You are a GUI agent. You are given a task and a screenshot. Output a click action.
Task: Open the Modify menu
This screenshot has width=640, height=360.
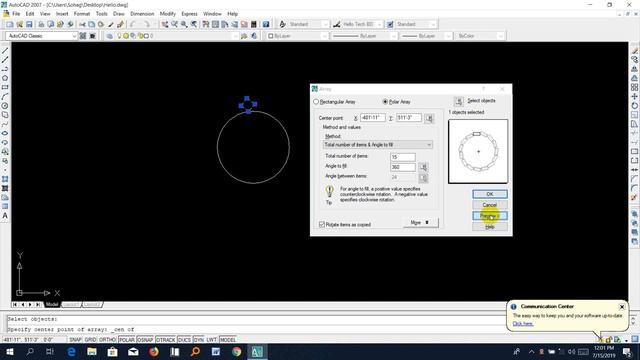tap(167, 13)
